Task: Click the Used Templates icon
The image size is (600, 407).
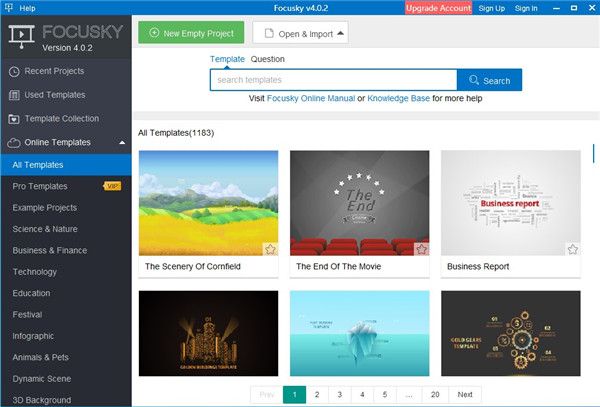Action: point(14,95)
